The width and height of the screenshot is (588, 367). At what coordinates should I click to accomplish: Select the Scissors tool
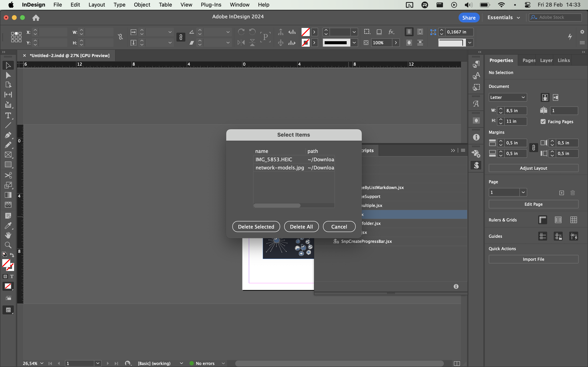8,175
